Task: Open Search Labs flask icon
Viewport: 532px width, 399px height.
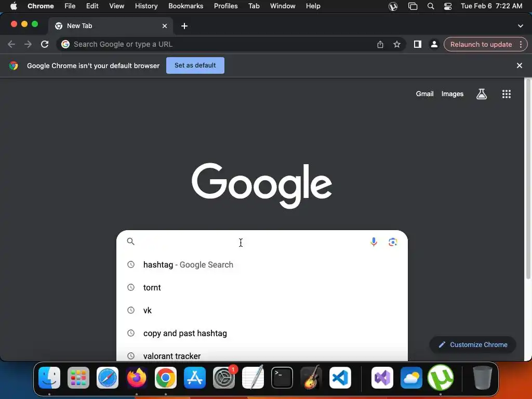Action: click(482, 94)
